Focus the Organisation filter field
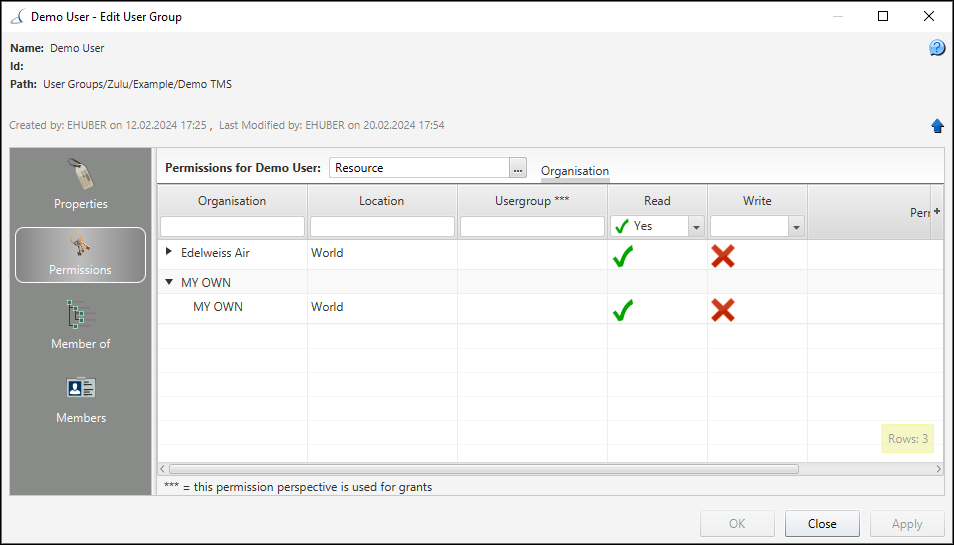The image size is (954, 545). coord(232,226)
